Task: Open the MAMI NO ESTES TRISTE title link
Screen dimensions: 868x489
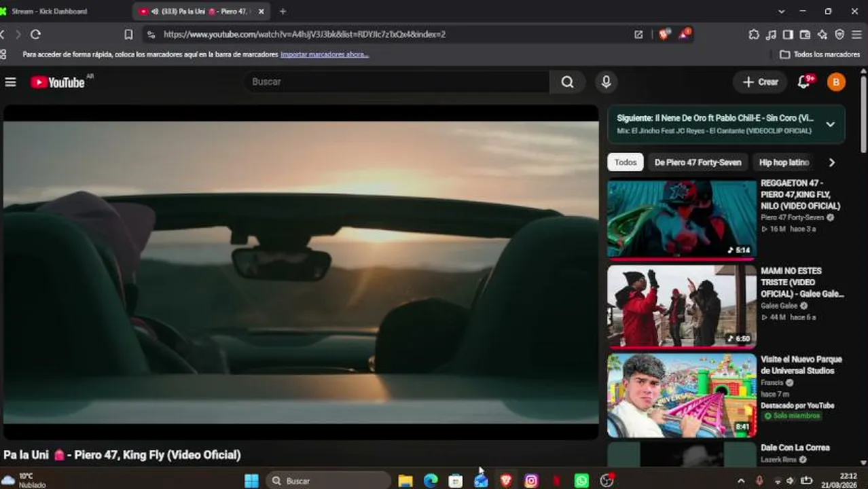Action: pyautogui.click(x=802, y=283)
